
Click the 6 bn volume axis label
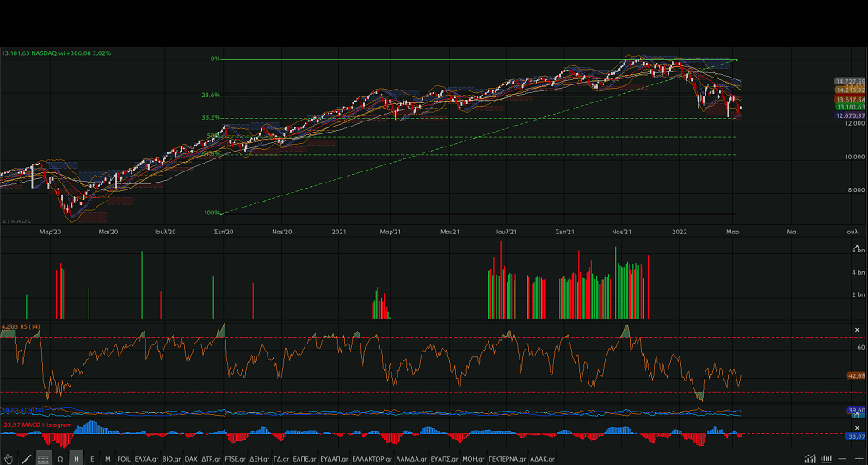tap(858, 251)
